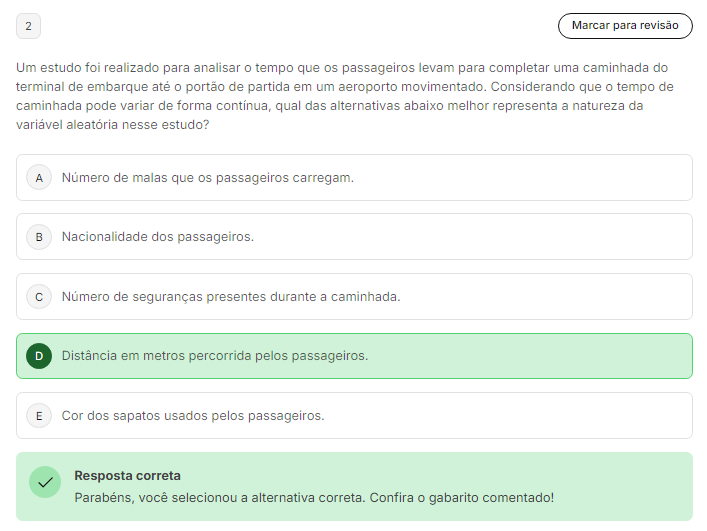Click the question number 2 badge
This screenshot has width=707, height=531.
pos(28,26)
